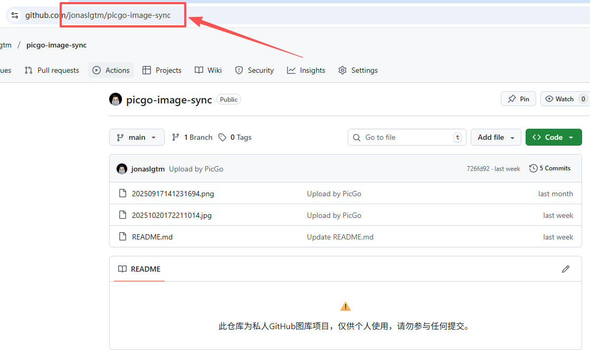Pin this repository

[518, 98]
